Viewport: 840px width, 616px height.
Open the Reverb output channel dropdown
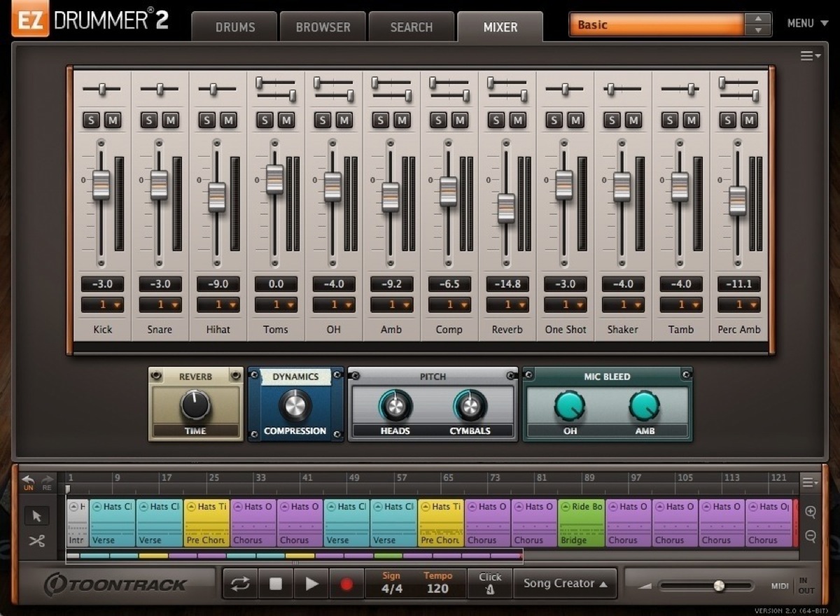507,304
